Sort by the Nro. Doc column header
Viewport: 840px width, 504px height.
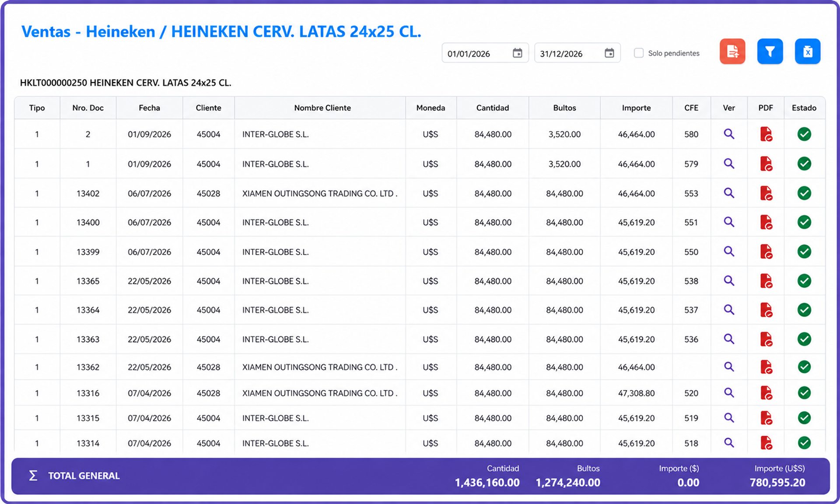(x=88, y=108)
